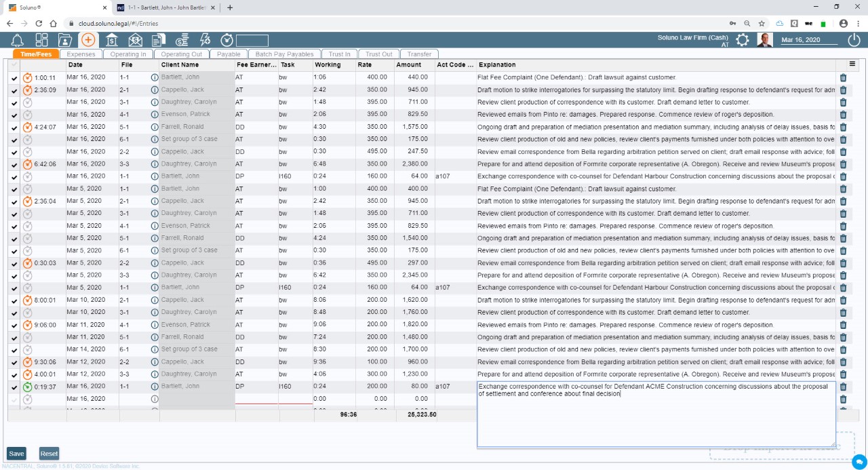Viewport: 868px width, 470px height.
Task: Click the Save button
Action: [x=16, y=453]
